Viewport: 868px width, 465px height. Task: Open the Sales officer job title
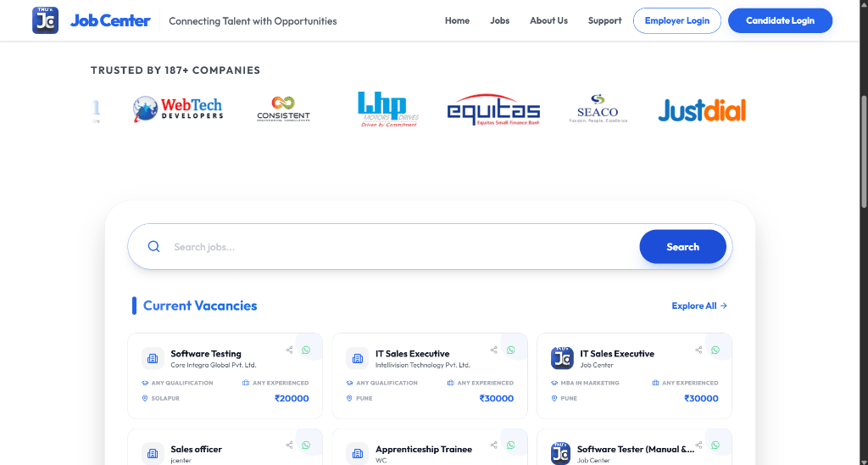point(197,449)
